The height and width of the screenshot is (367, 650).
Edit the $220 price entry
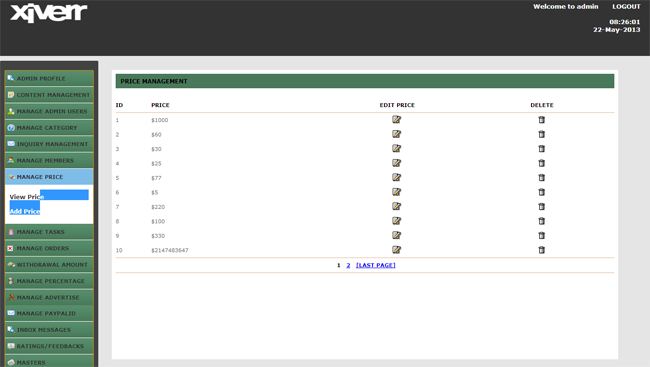[x=396, y=207]
